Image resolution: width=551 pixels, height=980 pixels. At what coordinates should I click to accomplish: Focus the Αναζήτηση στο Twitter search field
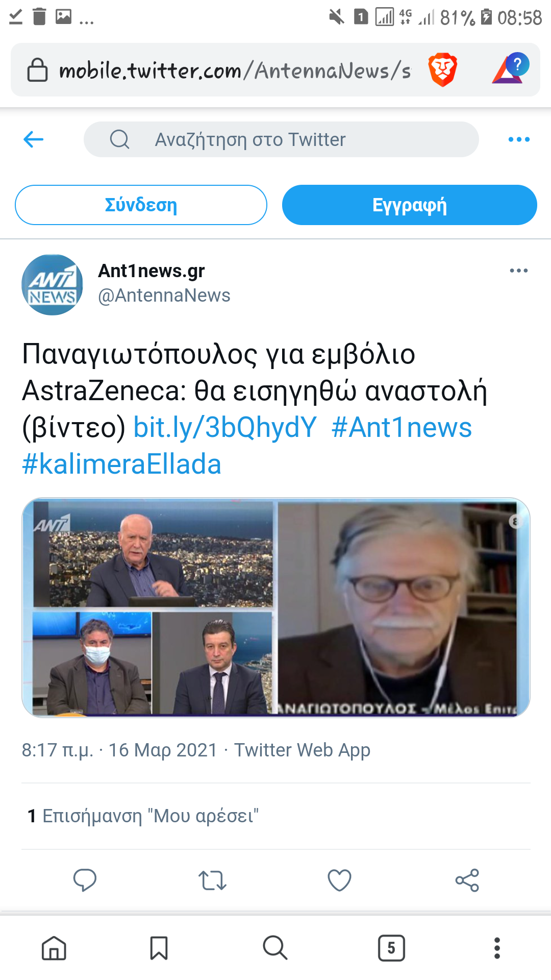281,139
